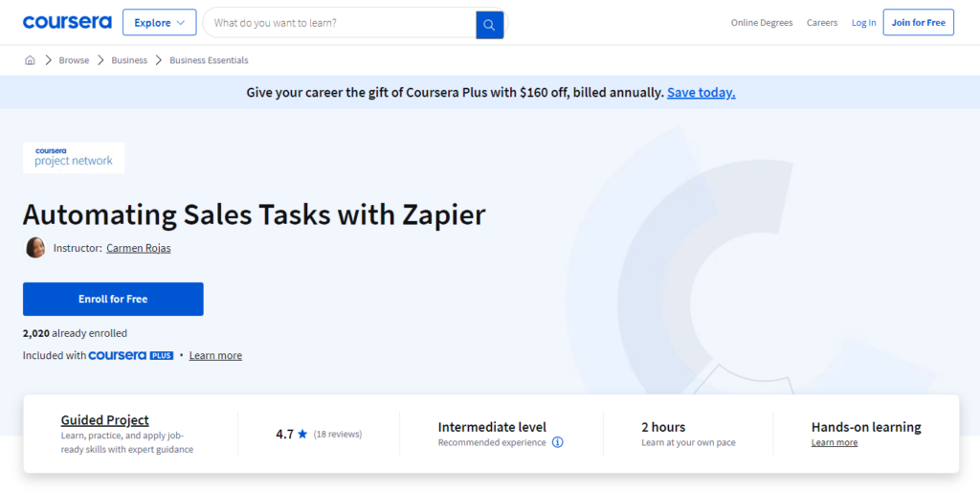The image size is (980, 493).
Task: Click Learn more under Hands-on learning
Action: click(x=835, y=442)
